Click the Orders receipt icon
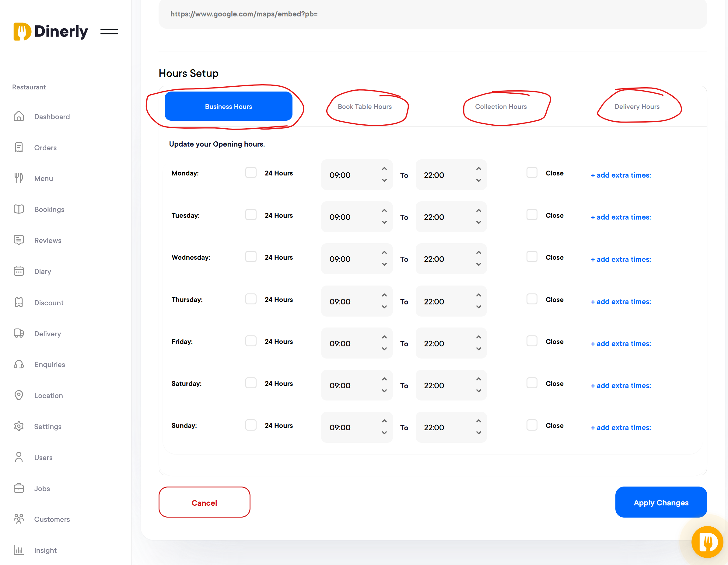The width and height of the screenshot is (728, 565). pyautogui.click(x=19, y=147)
